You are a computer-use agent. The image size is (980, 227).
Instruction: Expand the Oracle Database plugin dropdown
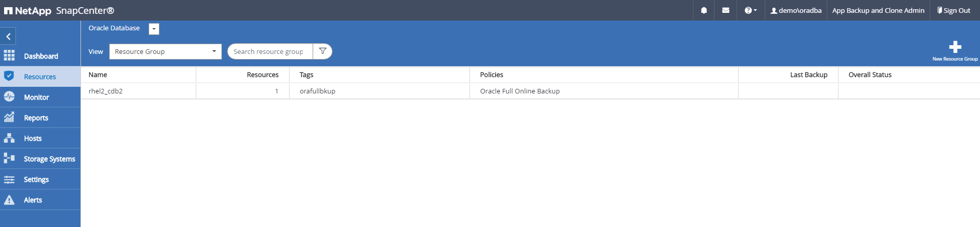pyautogui.click(x=154, y=29)
